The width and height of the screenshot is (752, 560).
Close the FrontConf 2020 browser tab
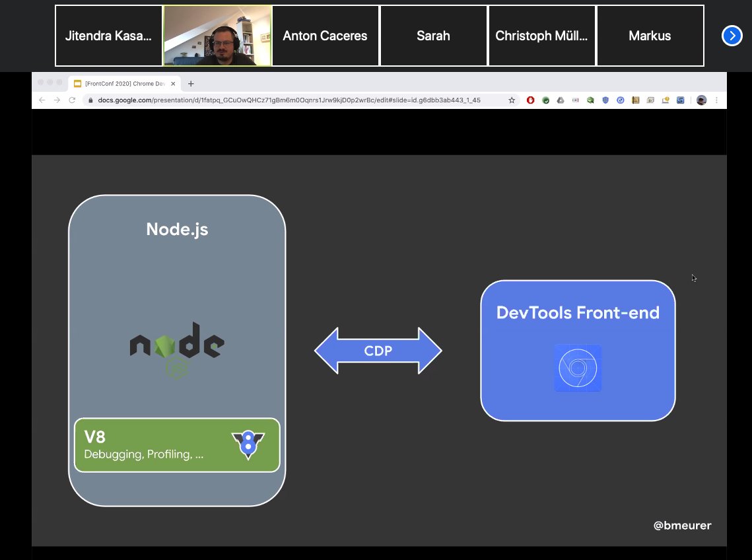[173, 83]
